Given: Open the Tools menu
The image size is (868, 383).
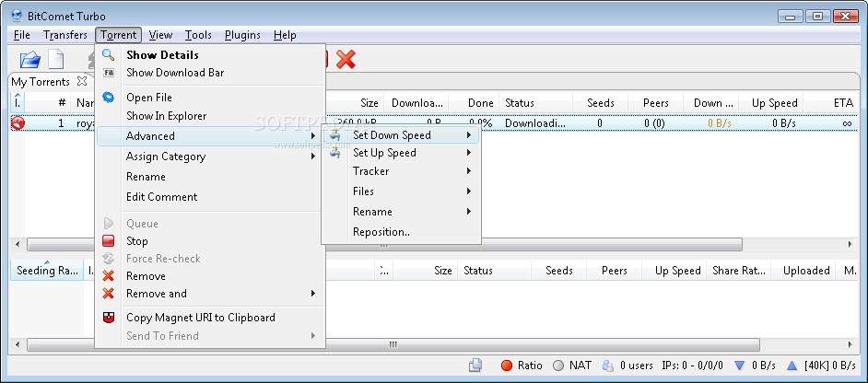Looking at the screenshot, I should [x=198, y=35].
